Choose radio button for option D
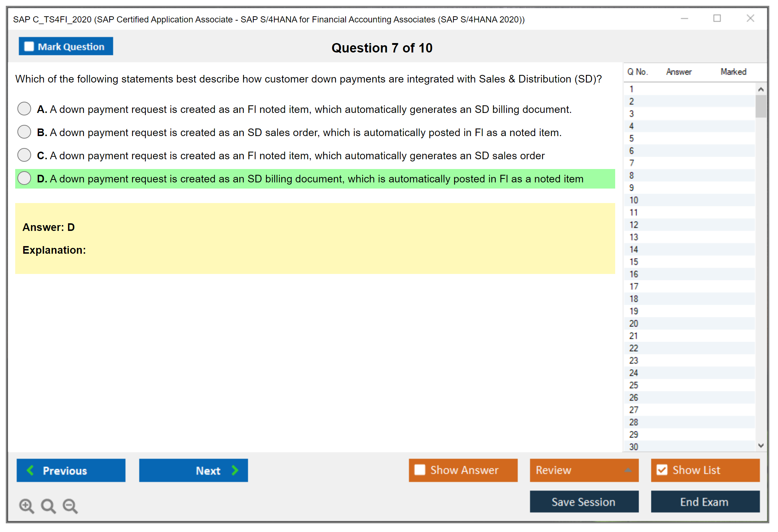This screenshot has height=532, width=778. 24,178
